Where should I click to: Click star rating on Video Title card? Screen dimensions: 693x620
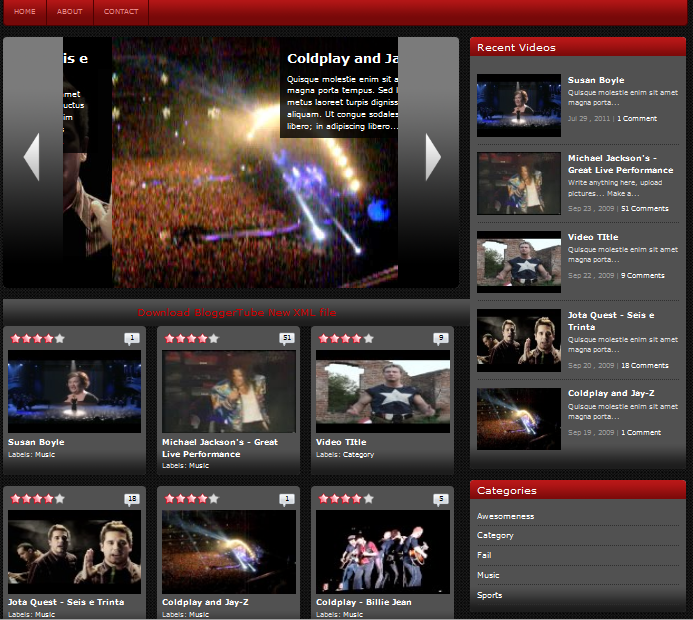click(346, 339)
